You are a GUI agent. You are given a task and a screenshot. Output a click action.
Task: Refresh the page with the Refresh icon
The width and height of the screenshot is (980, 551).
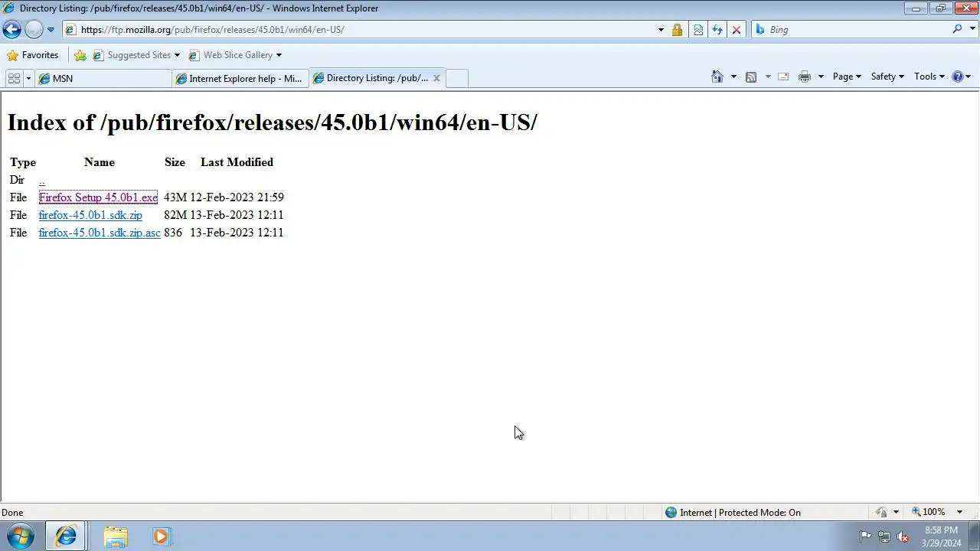[717, 30]
